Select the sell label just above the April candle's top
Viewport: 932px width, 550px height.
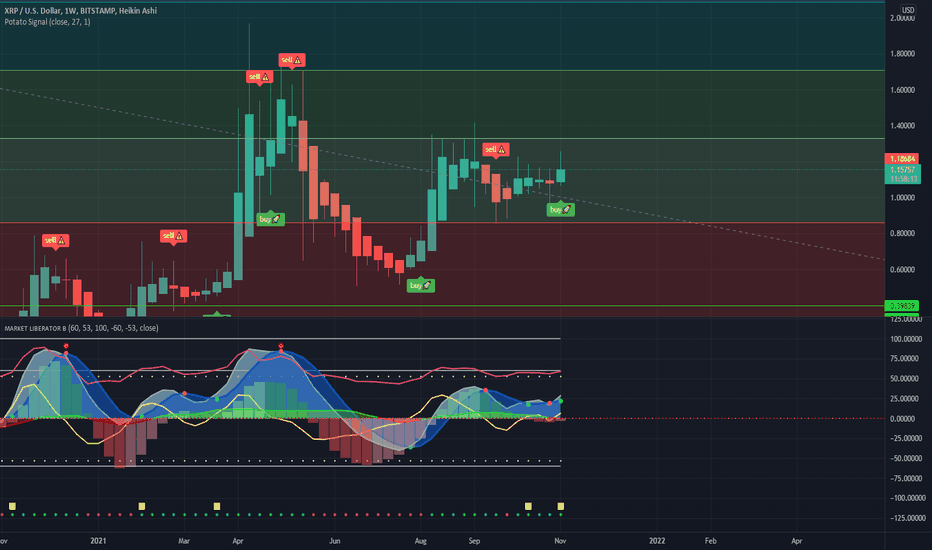[x=260, y=77]
